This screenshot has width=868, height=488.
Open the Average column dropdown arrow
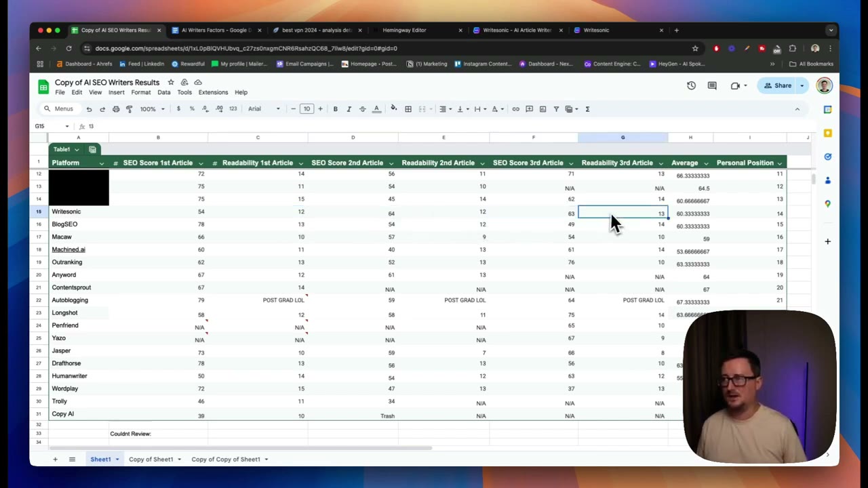click(706, 163)
